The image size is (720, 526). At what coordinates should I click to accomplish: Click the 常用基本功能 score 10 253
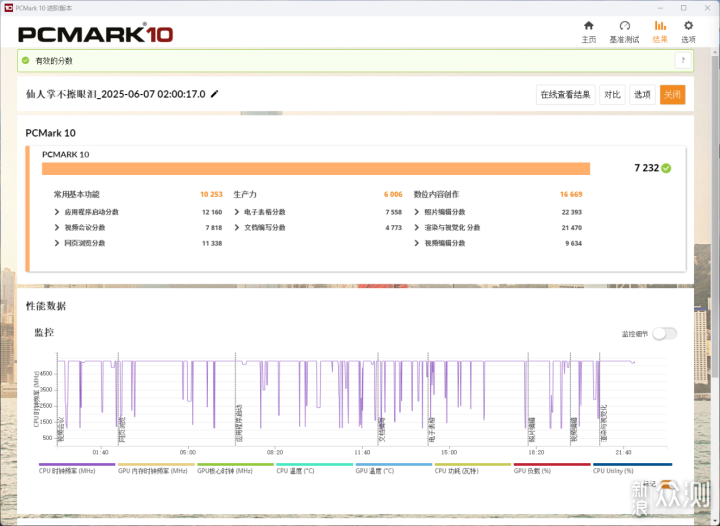pos(211,195)
